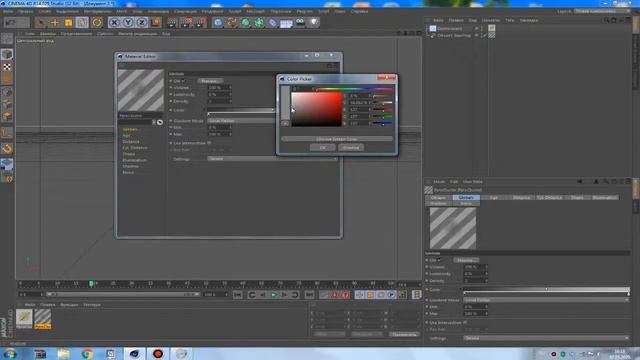The image size is (640, 360).
Task: Switch to Age tab in Attributes panel
Action: (x=493, y=198)
